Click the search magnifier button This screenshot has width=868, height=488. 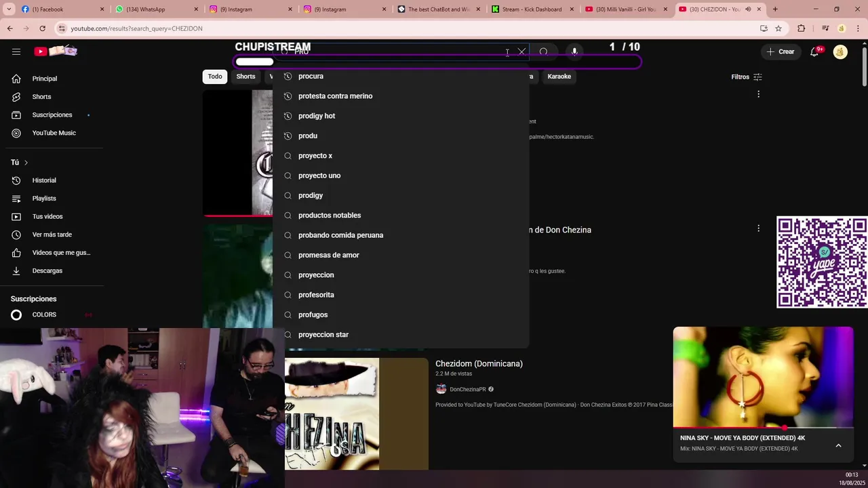[544, 52]
